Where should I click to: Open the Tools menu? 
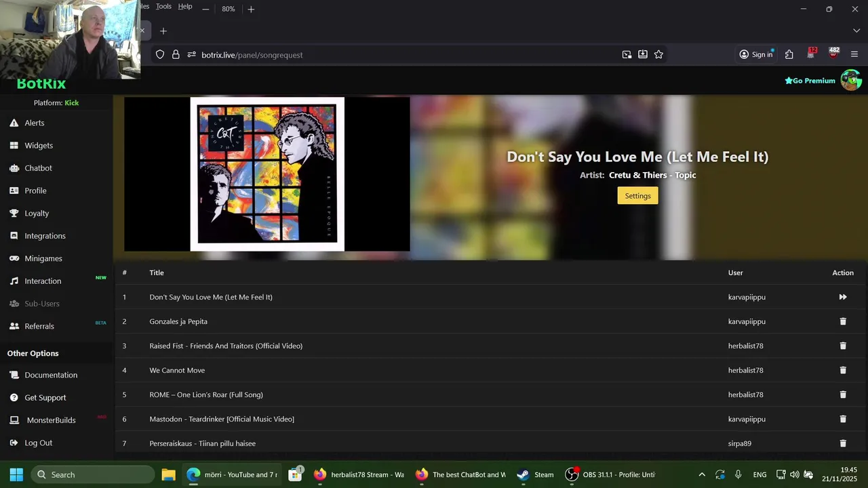point(163,6)
